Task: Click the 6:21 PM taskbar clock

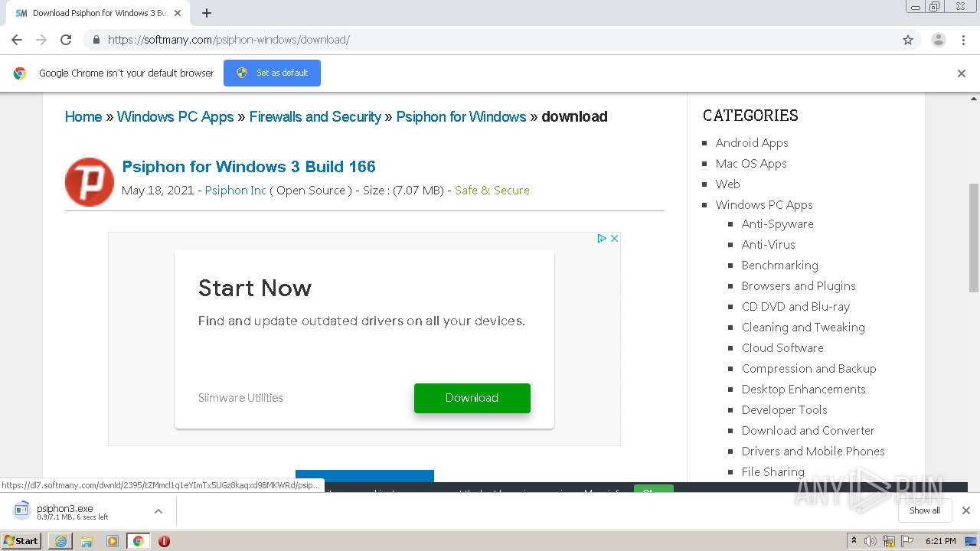Action: 941,541
